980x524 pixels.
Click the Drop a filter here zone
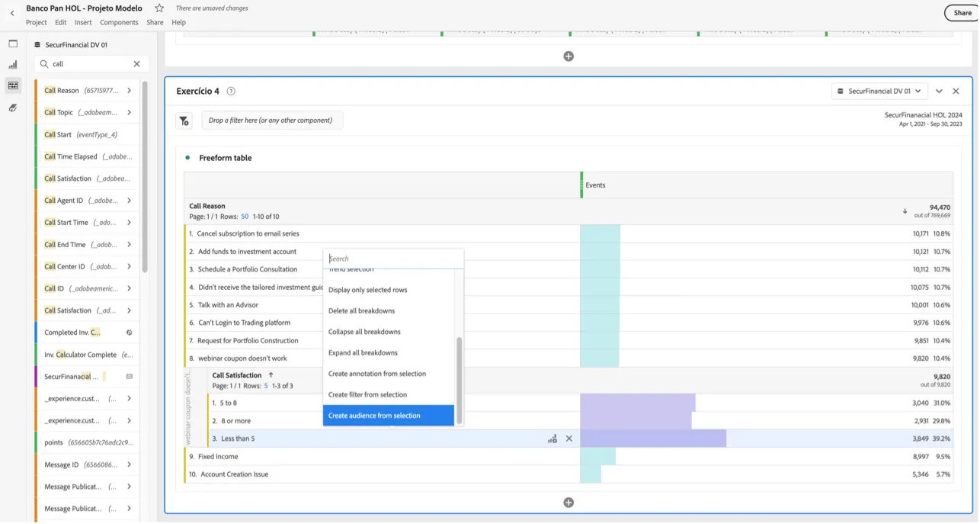[x=272, y=121]
